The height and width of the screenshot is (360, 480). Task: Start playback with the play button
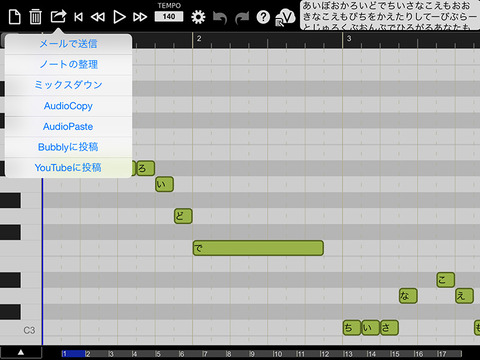[x=119, y=17]
